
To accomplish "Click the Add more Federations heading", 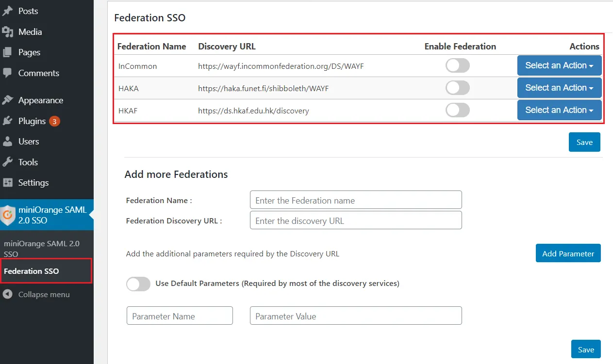I will coord(176,174).
